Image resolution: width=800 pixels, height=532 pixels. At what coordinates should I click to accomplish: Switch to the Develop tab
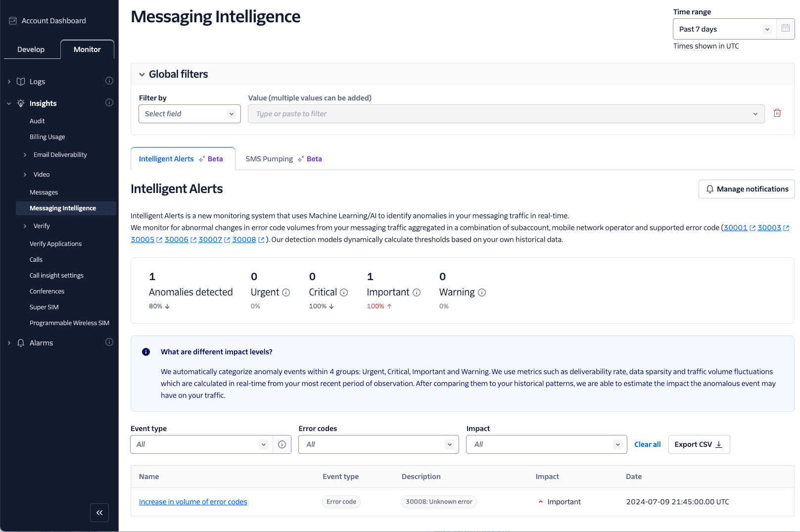(31, 49)
